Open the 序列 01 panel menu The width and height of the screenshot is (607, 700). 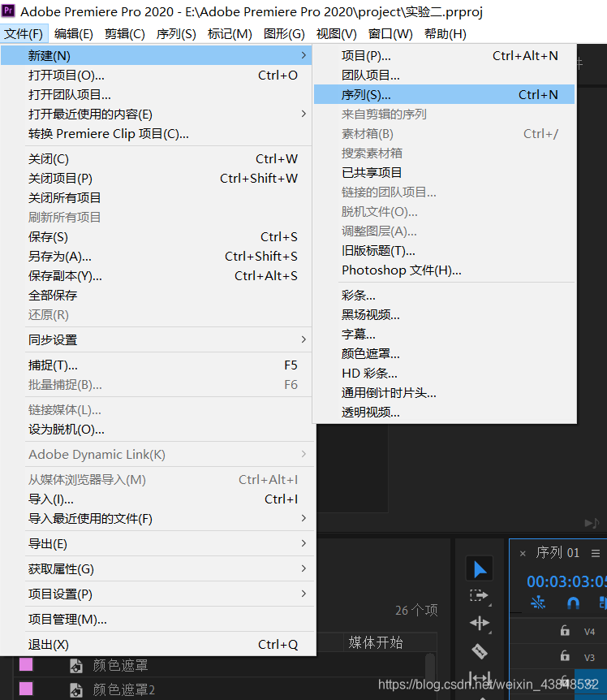click(x=596, y=554)
